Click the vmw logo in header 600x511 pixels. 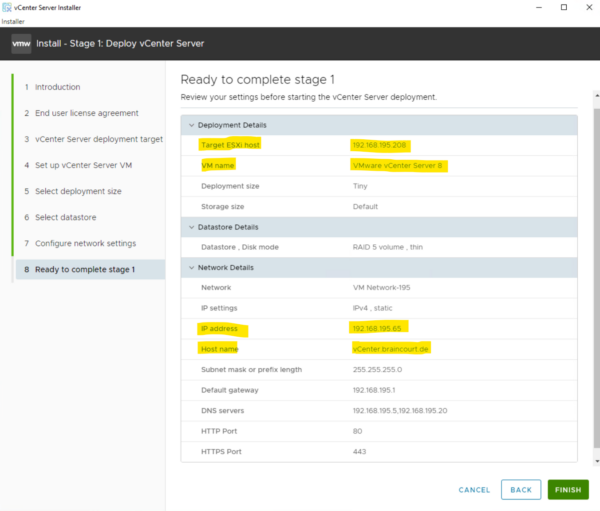pyautogui.click(x=21, y=44)
